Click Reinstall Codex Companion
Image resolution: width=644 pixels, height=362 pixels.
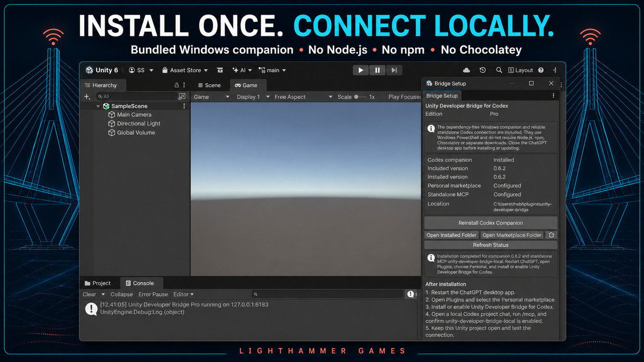click(491, 223)
